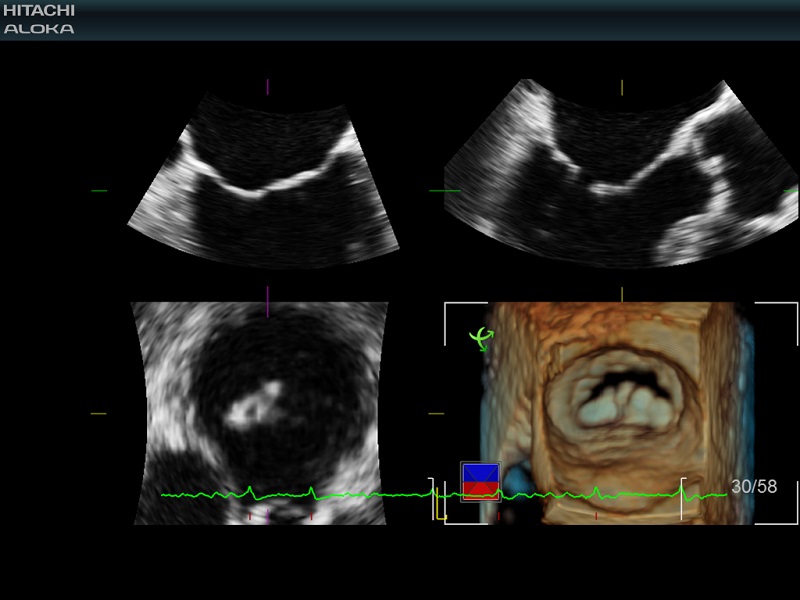Select the top-left long-axis ultrasound view
This screenshot has width=800, height=600.
265,185
